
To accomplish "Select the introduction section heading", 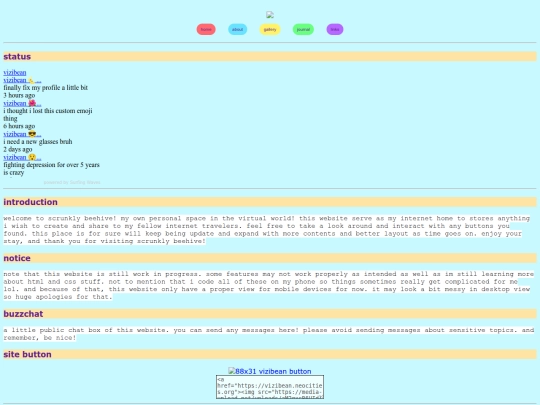I will tap(270, 202).
